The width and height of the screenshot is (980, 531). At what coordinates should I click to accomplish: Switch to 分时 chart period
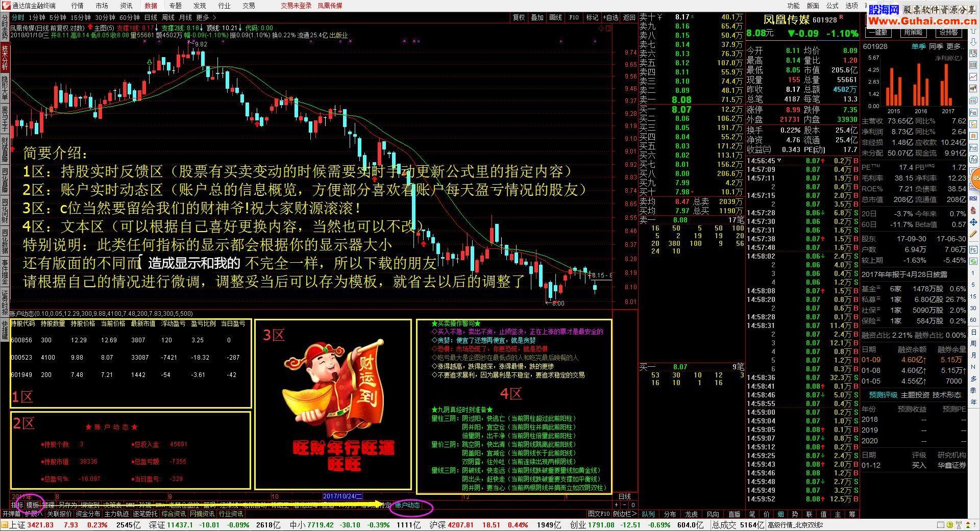[18, 17]
